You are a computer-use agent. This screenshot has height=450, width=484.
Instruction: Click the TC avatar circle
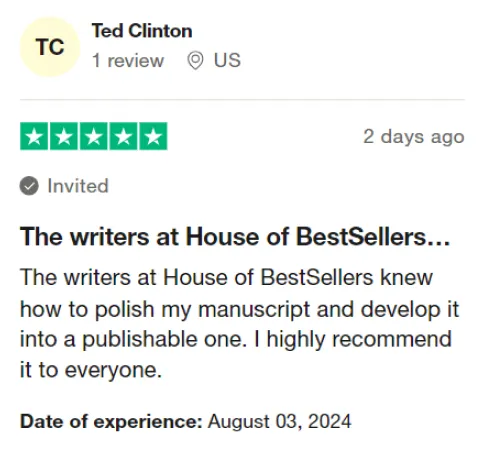coord(50,47)
